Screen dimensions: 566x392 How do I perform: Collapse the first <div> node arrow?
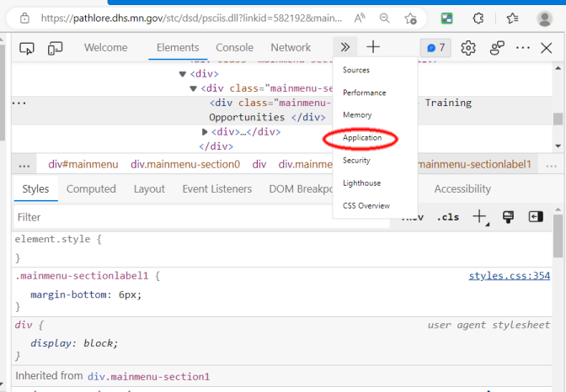(183, 74)
